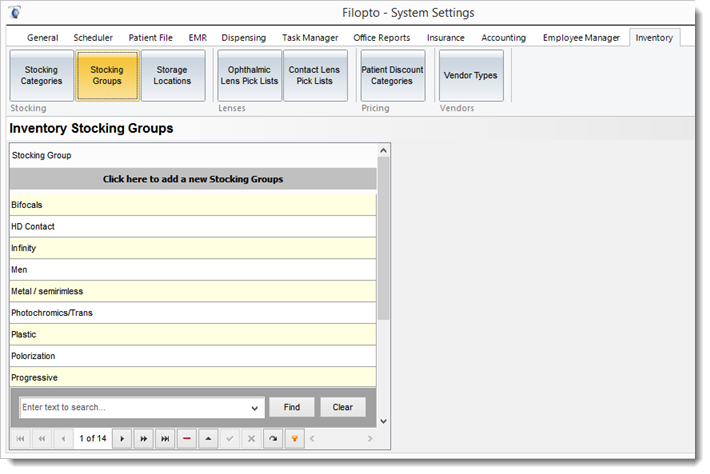Click the edit record up-arrow icon
This screenshot has height=474, width=710.
tap(208, 439)
